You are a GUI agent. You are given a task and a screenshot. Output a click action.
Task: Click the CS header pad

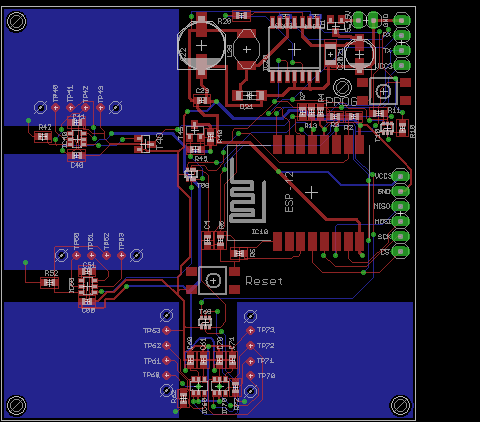pyautogui.click(x=401, y=251)
